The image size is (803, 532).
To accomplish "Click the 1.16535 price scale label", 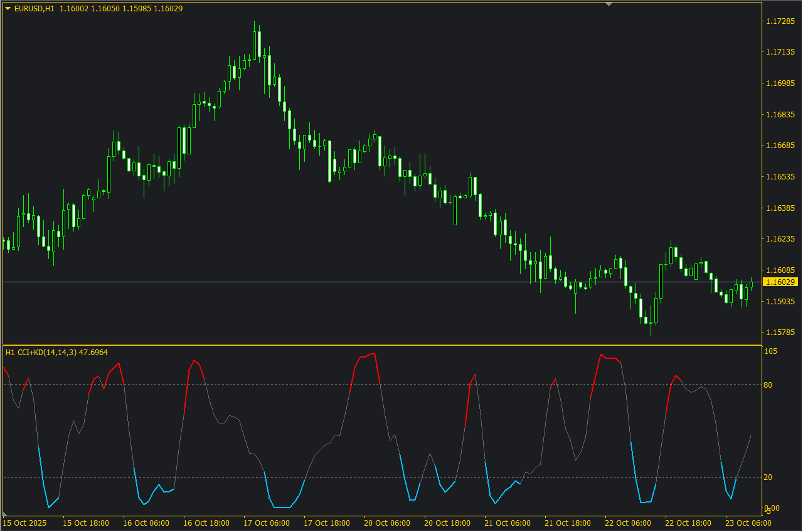I will (x=780, y=177).
